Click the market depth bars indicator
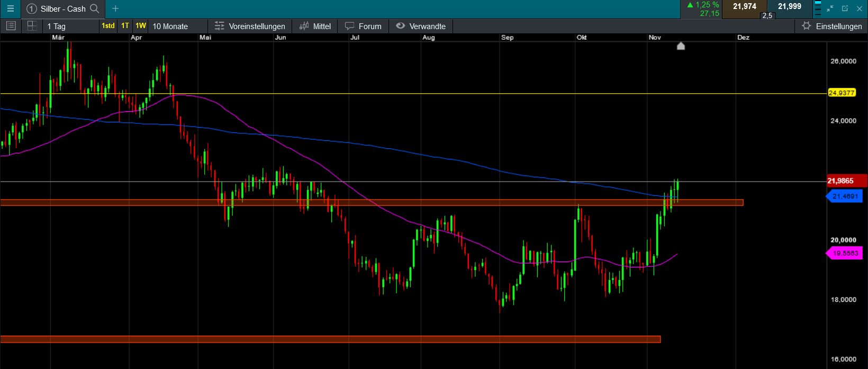This screenshot has width=868, height=369. click(x=818, y=8)
